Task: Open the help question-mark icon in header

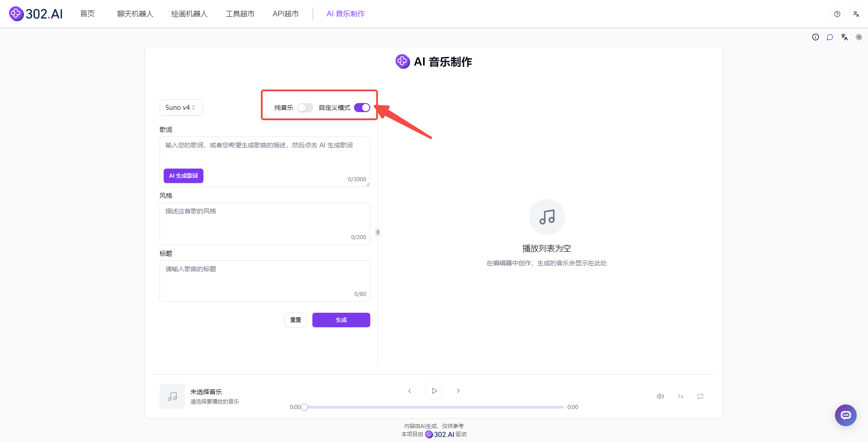Action: click(x=837, y=14)
